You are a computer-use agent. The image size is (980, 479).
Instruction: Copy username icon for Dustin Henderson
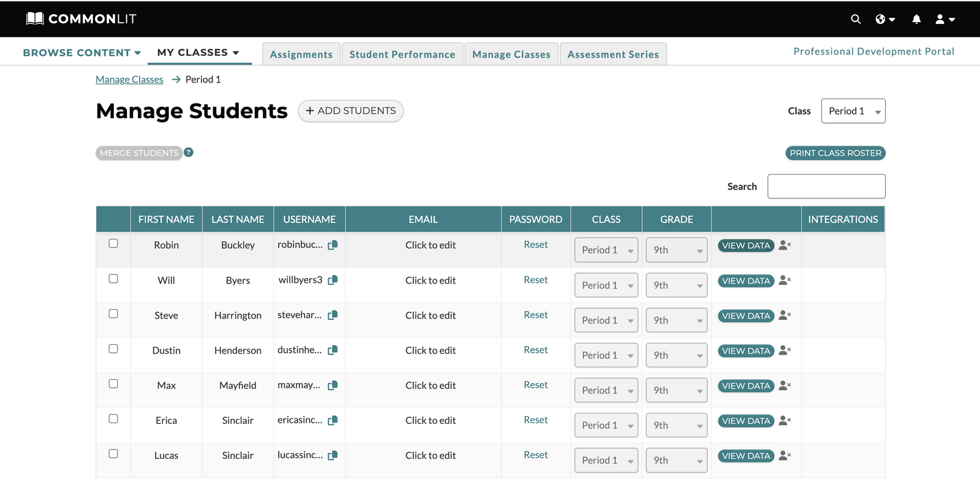click(333, 350)
